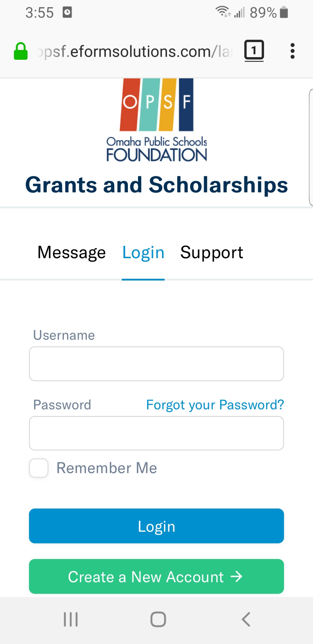Tap the battery status icon
Screen dimensions: 313x644
click(x=284, y=12)
